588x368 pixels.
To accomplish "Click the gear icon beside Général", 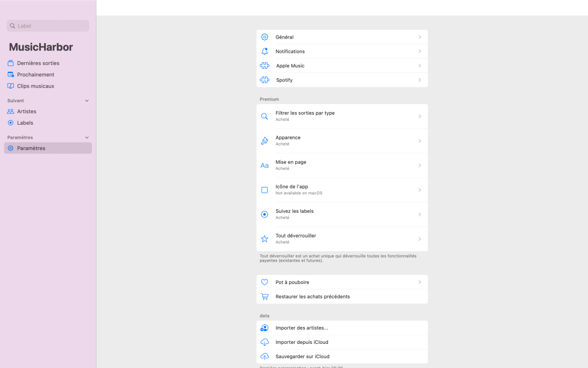I will pyautogui.click(x=265, y=37).
